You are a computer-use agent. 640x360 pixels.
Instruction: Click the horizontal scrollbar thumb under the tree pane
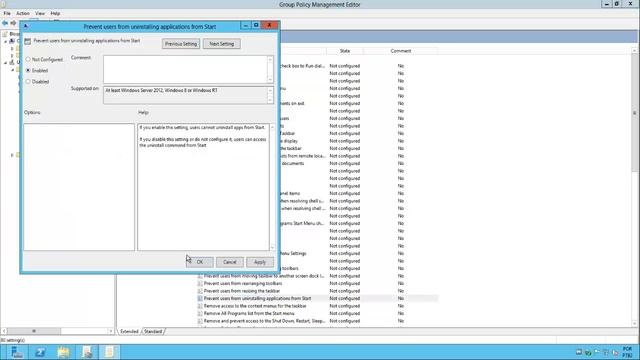(34, 331)
